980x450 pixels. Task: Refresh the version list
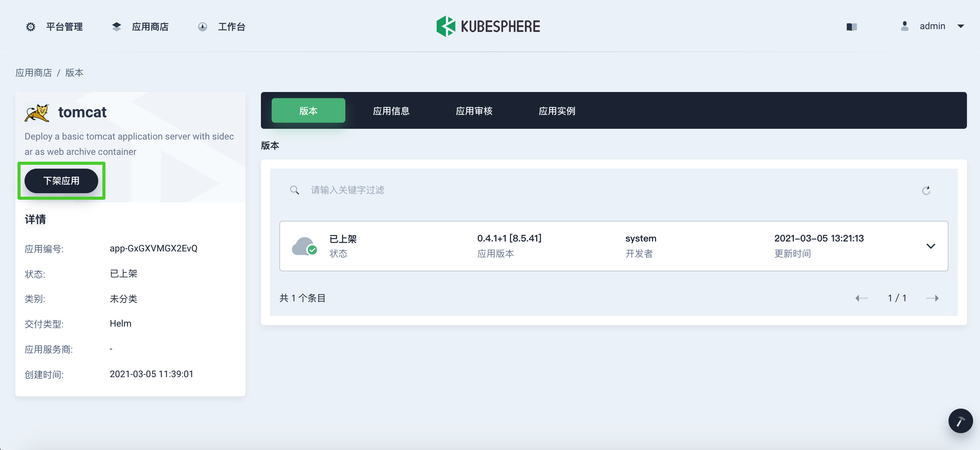click(926, 190)
